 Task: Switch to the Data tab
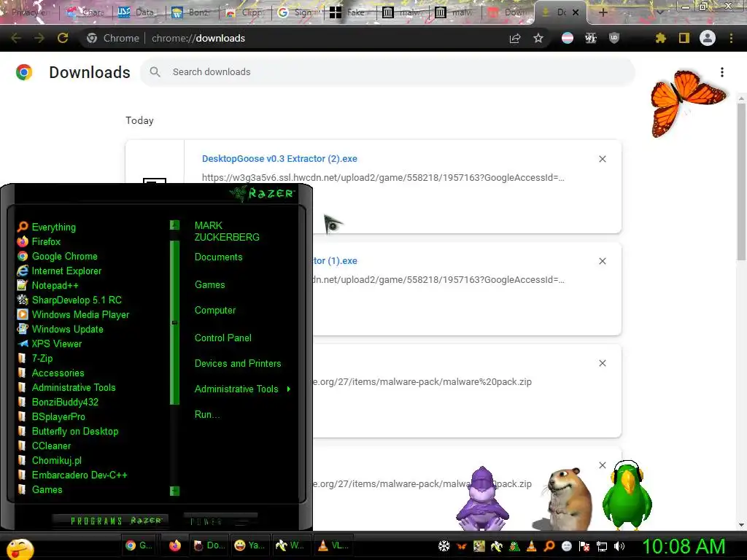(137, 12)
